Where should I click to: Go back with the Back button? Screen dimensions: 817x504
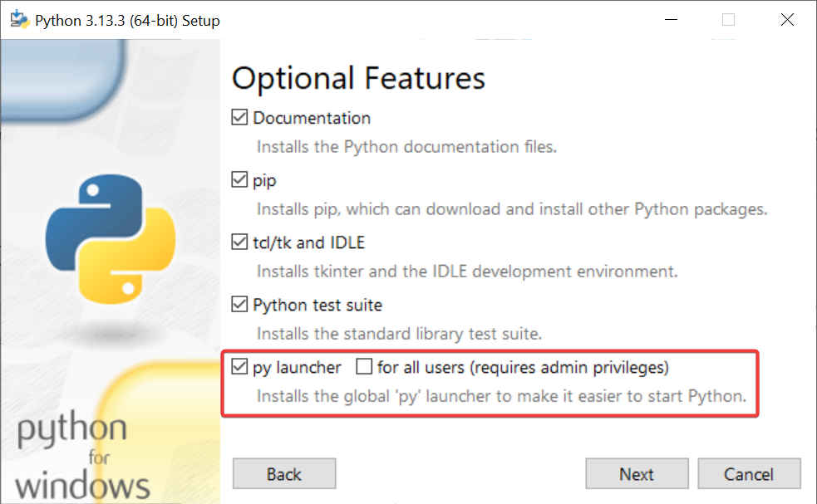pos(284,474)
